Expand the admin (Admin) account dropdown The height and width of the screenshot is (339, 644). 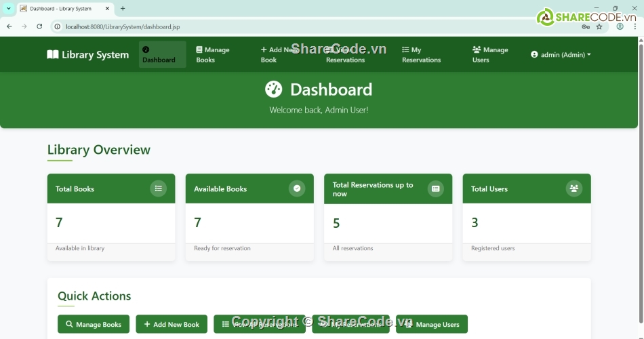[561, 55]
